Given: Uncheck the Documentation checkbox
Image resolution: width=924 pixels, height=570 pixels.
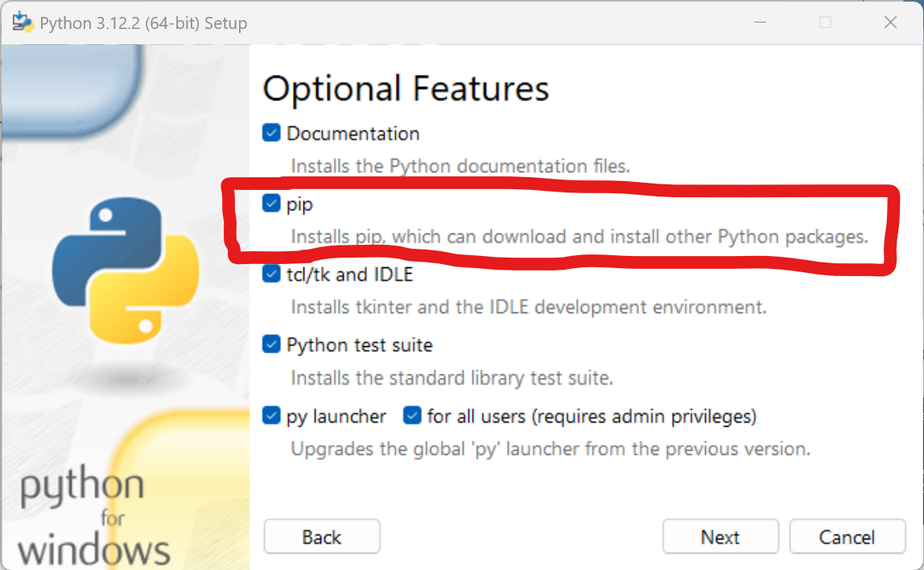Looking at the screenshot, I should coord(271,134).
